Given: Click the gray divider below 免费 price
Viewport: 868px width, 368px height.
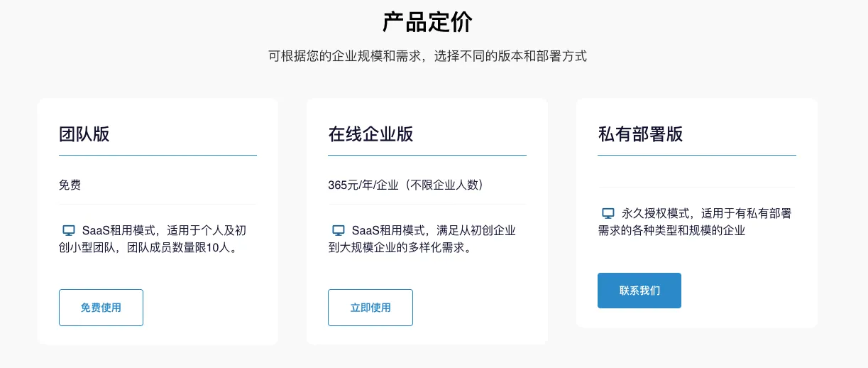Looking at the screenshot, I should pos(158,204).
